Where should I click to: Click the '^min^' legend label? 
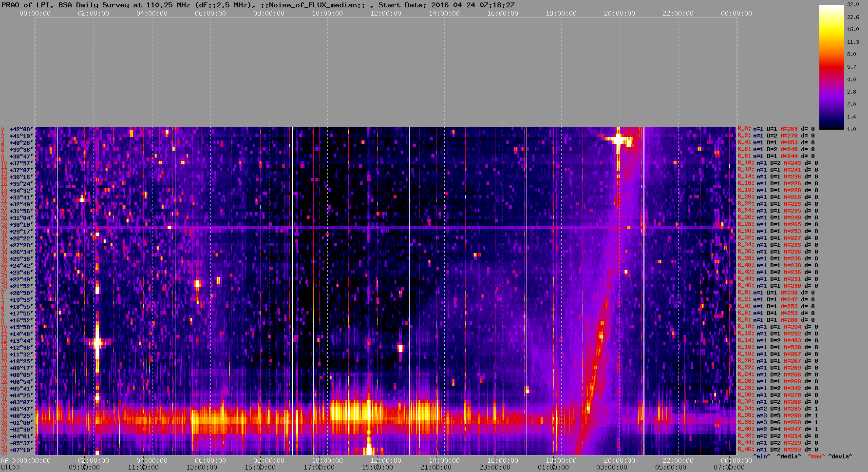pyautogui.click(x=762, y=456)
